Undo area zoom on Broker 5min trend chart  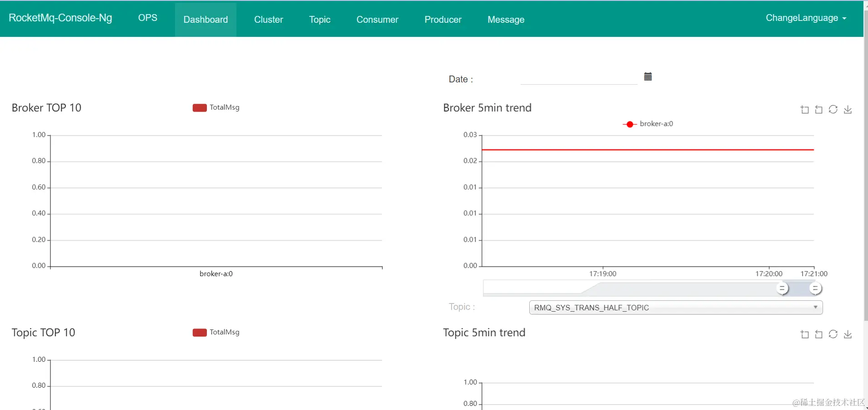click(x=819, y=109)
